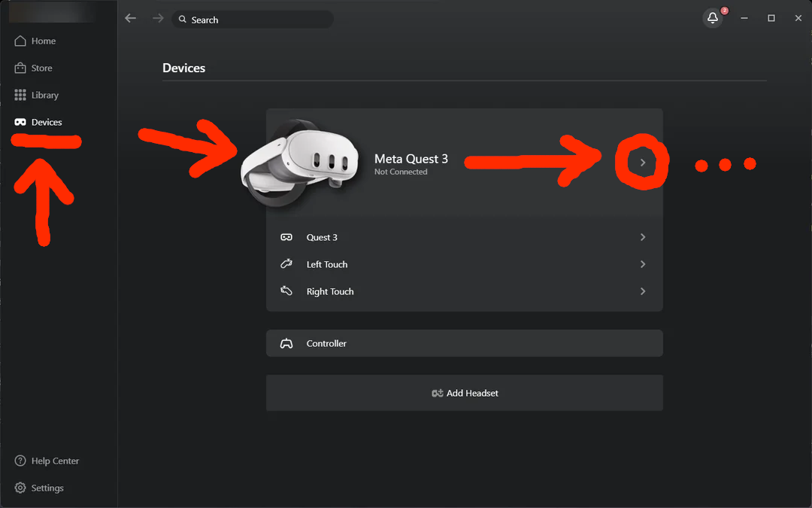The height and width of the screenshot is (508, 812).
Task: Close the application window
Action: click(x=798, y=18)
